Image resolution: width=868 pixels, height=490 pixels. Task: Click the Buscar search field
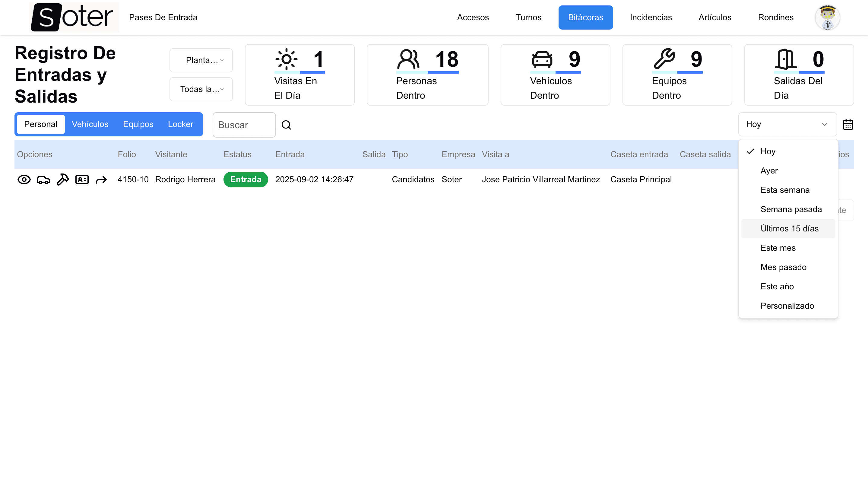[244, 125]
